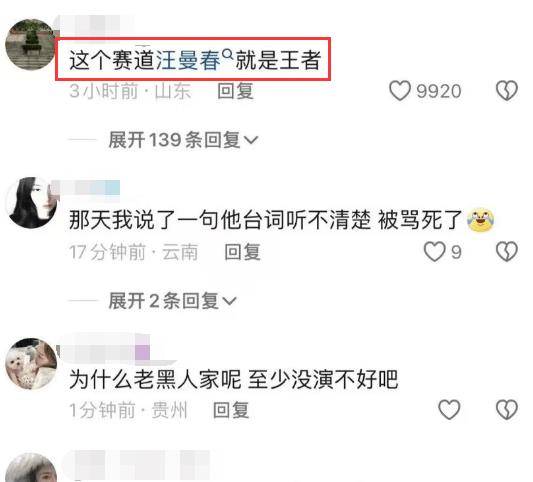Open the highlighted 汪曼春 search link
533x482 pixels.
(x=189, y=60)
